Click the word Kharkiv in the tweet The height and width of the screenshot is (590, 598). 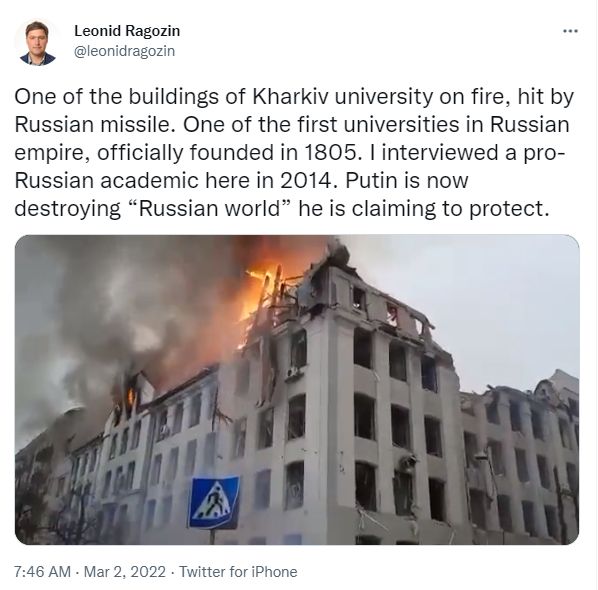pos(291,97)
